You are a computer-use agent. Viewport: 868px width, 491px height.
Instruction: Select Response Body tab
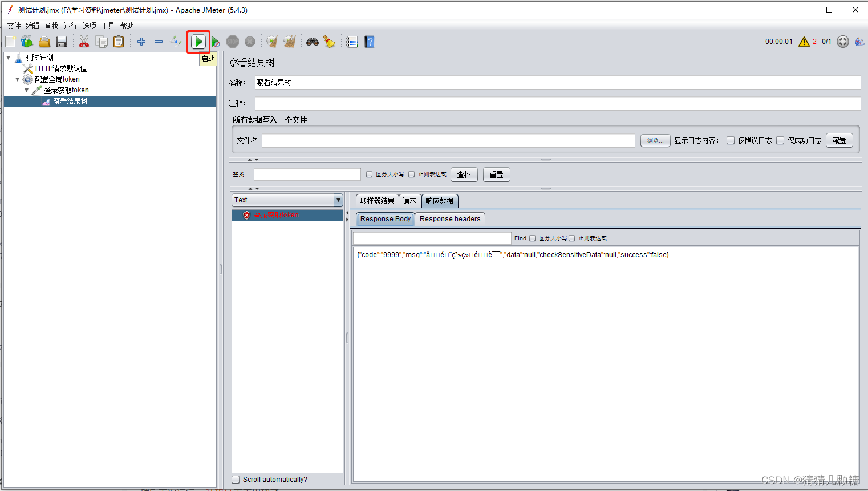tap(386, 219)
